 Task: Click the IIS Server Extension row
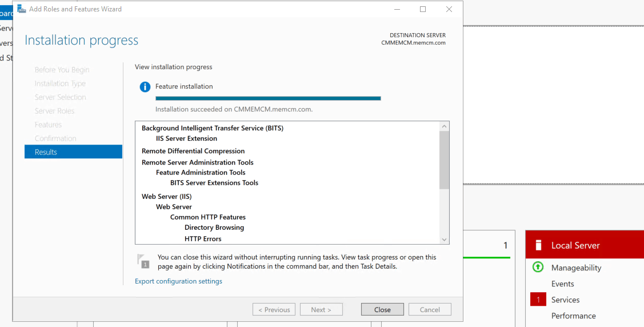click(186, 138)
